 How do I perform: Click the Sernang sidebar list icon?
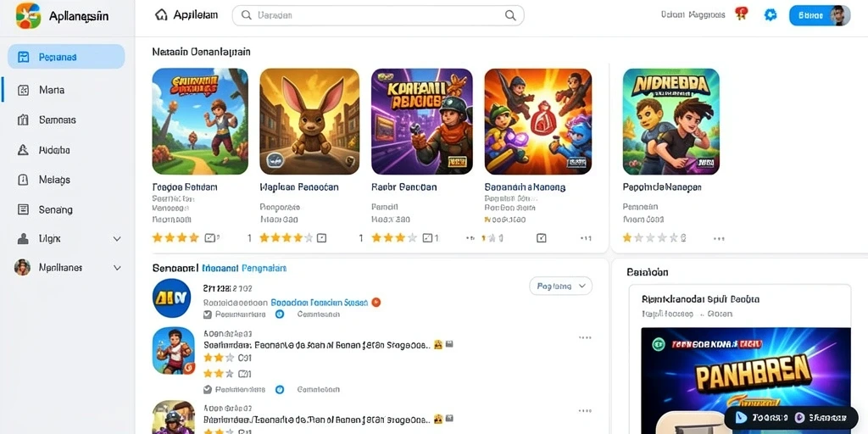23,209
